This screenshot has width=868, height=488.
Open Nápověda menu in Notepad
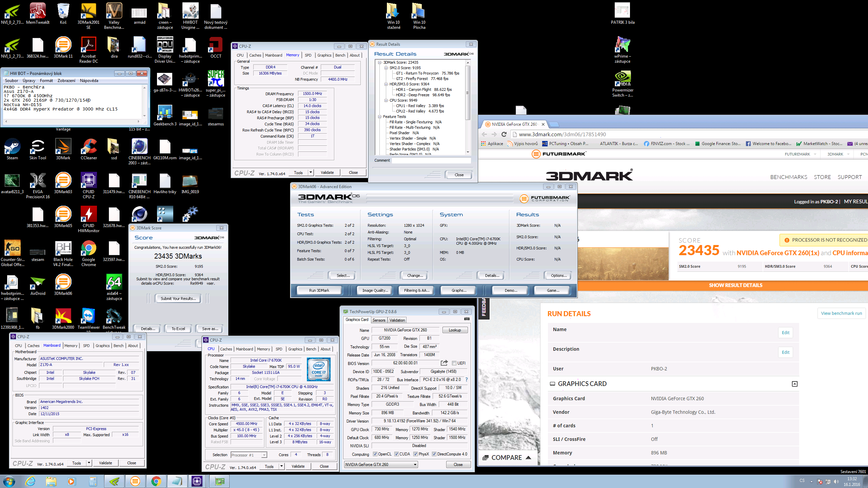pos(89,81)
